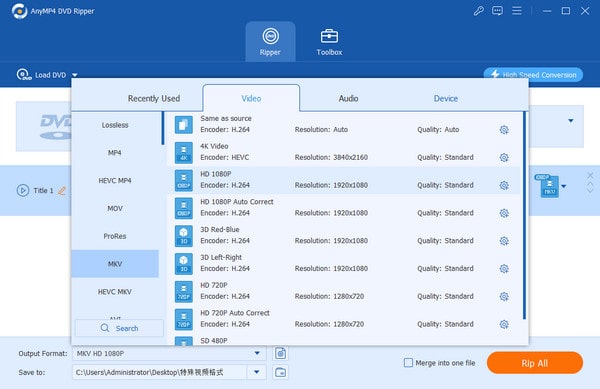Switch to the Device tab
This screenshot has width=600, height=389.
pos(445,98)
